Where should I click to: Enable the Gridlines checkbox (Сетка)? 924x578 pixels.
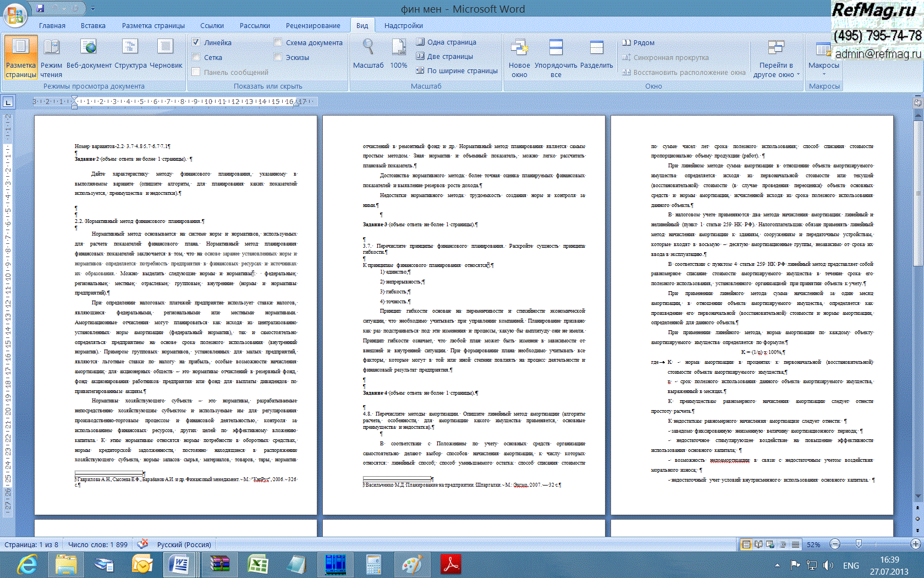point(196,57)
